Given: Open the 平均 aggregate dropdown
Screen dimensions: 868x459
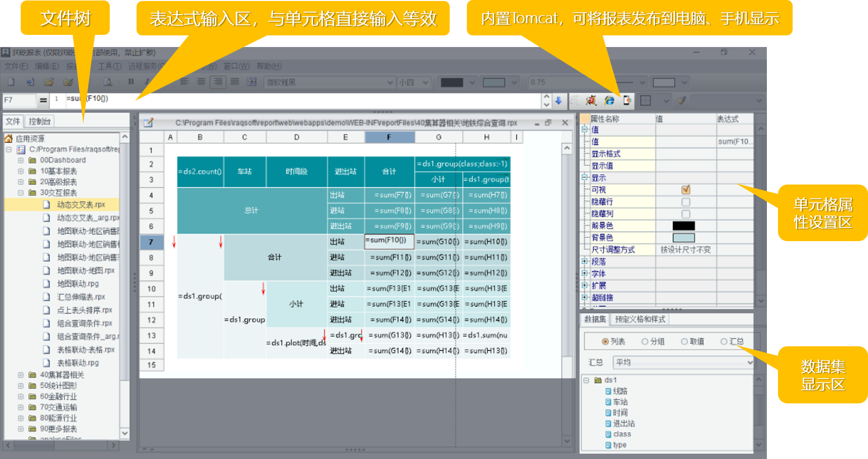Looking at the screenshot, I should point(683,362).
